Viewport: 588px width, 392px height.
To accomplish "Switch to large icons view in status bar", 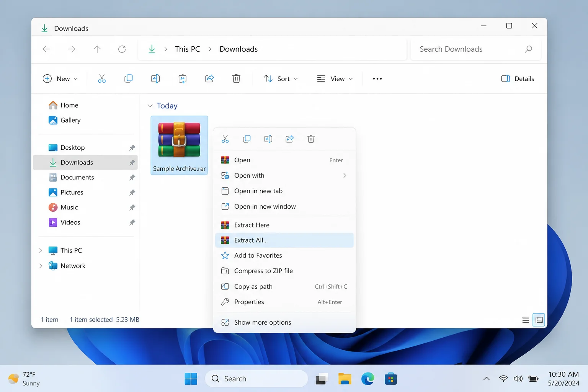I will pos(539,320).
